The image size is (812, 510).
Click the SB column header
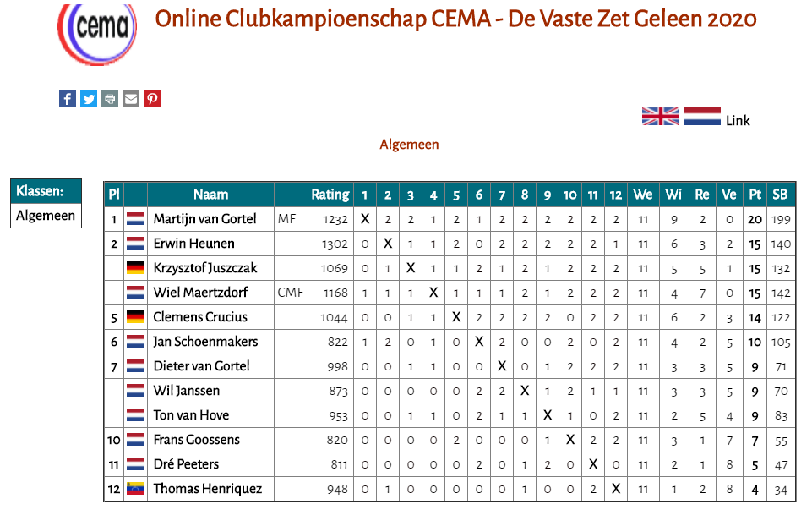pos(780,195)
